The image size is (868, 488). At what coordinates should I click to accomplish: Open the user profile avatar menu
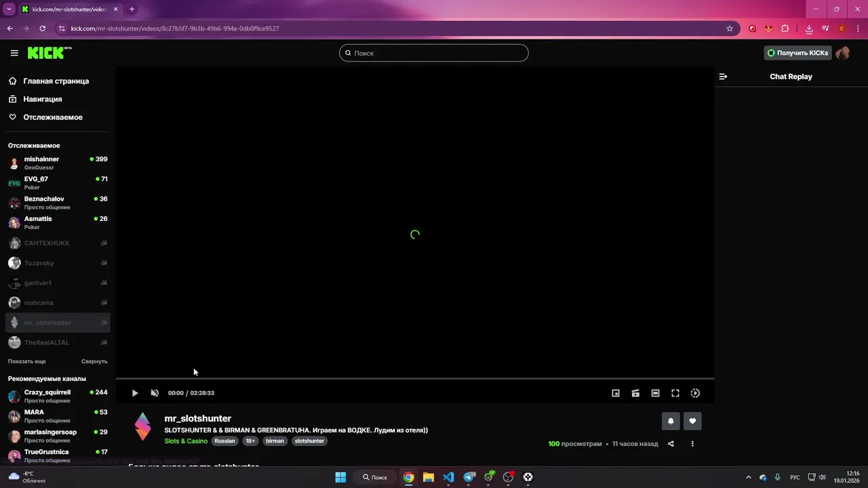843,53
